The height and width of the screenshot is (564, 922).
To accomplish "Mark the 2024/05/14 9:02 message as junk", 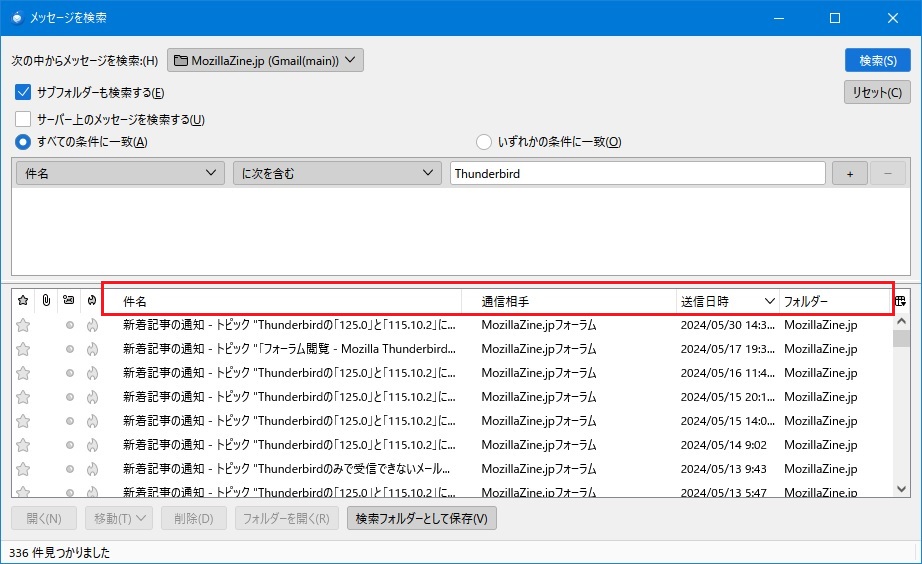I will click(92, 445).
